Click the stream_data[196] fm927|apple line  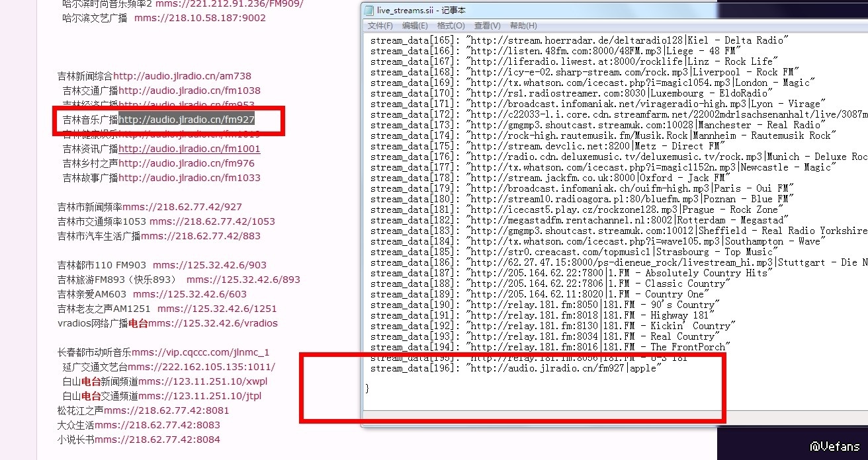516,368
